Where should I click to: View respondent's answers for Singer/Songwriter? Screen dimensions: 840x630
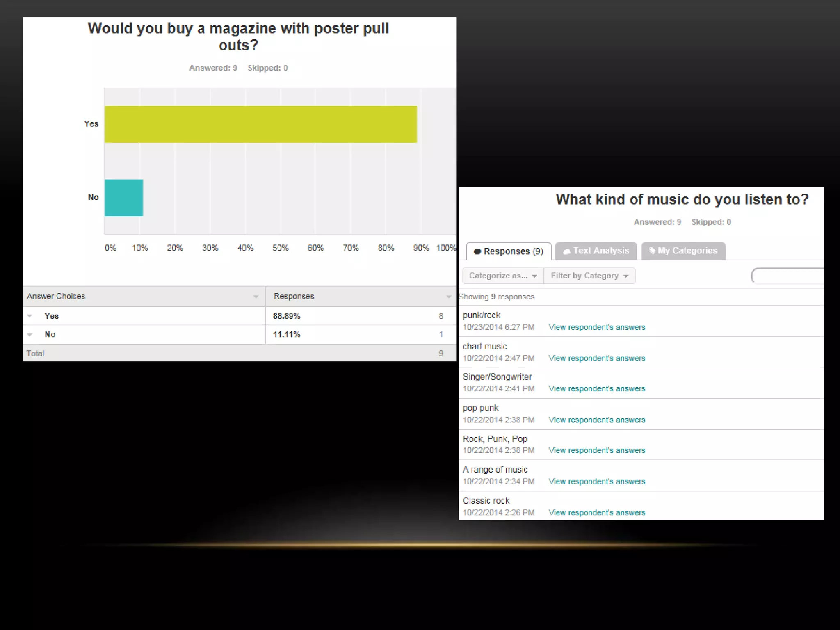pyautogui.click(x=597, y=389)
